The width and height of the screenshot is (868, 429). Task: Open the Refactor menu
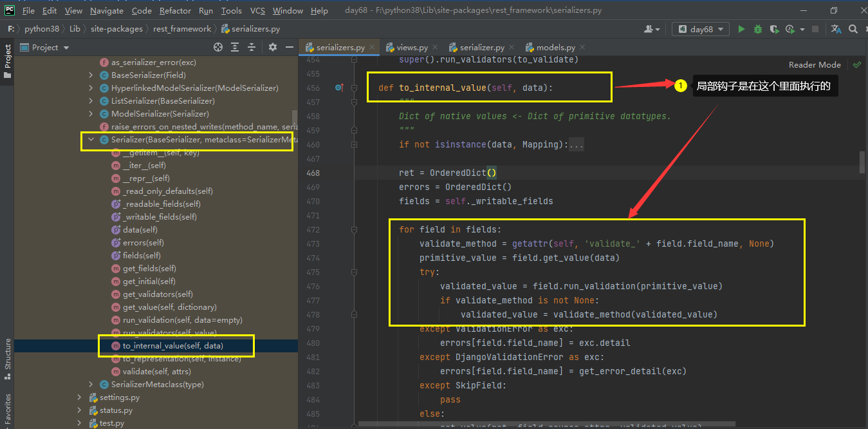coord(175,10)
